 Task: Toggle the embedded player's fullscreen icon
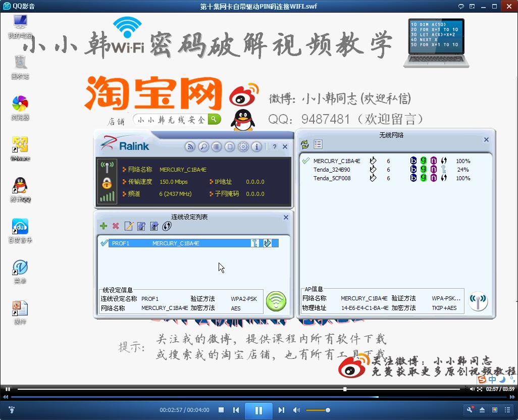point(480,389)
